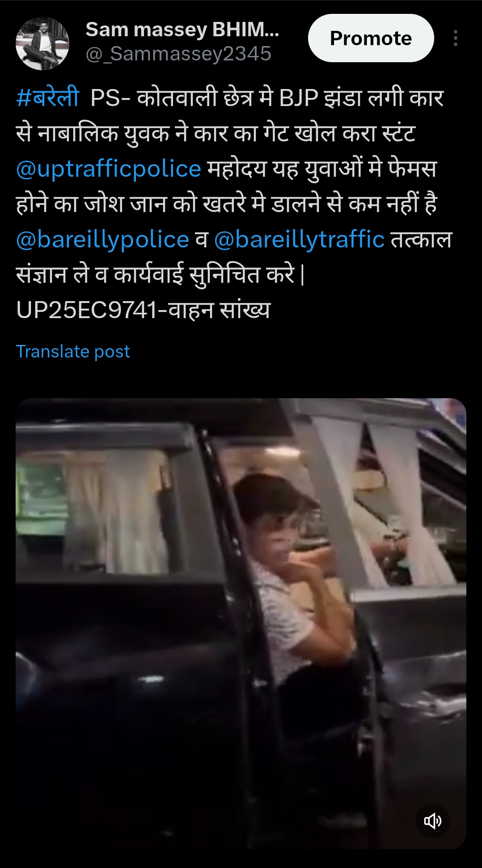Tap the Promote button
This screenshot has height=868, width=482.
click(371, 38)
